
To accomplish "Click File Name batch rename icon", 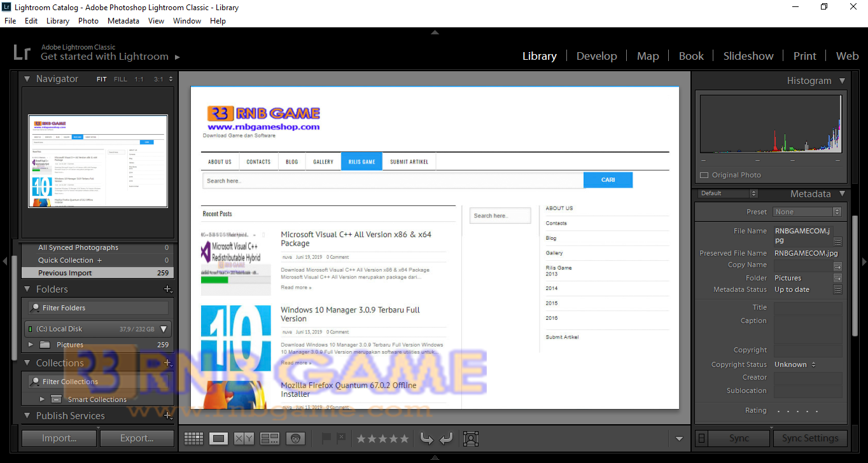I will click(x=837, y=242).
